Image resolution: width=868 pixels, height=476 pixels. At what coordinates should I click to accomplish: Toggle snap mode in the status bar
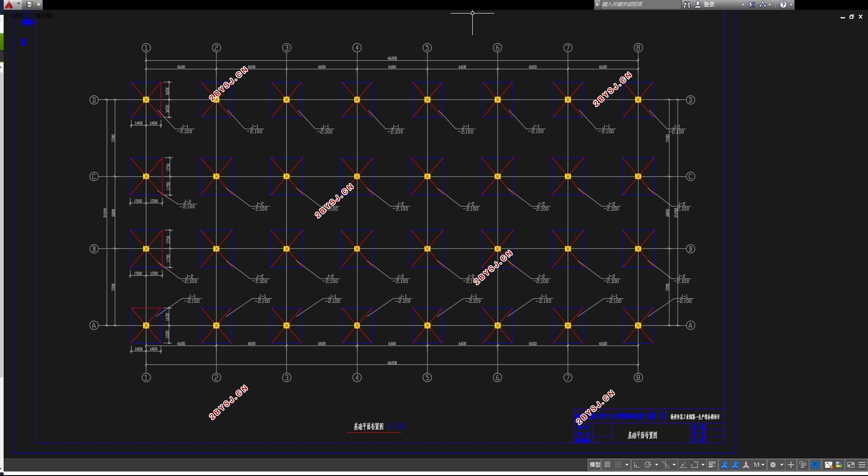coord(618,465)
